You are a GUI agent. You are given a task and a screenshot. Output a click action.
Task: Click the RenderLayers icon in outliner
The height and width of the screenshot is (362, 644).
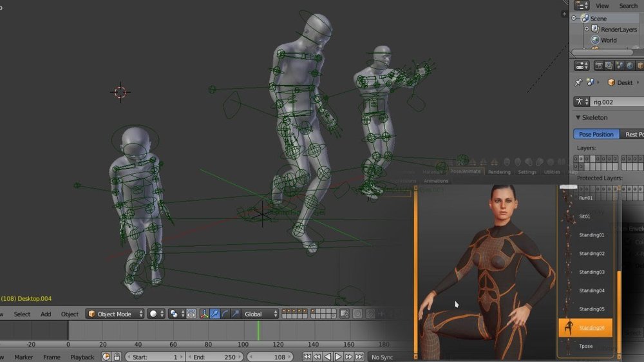click(x=594, y=29)
